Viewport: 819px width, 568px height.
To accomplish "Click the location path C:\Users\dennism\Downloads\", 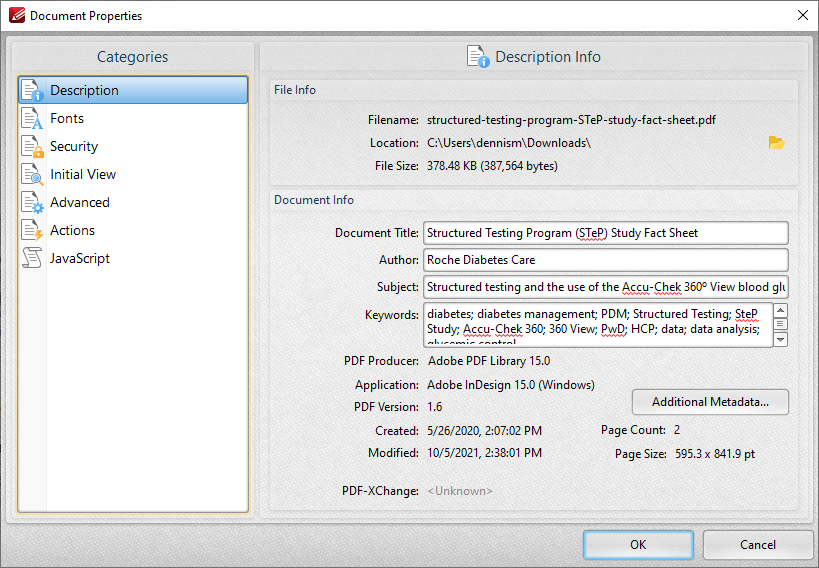I will [509, 143].
